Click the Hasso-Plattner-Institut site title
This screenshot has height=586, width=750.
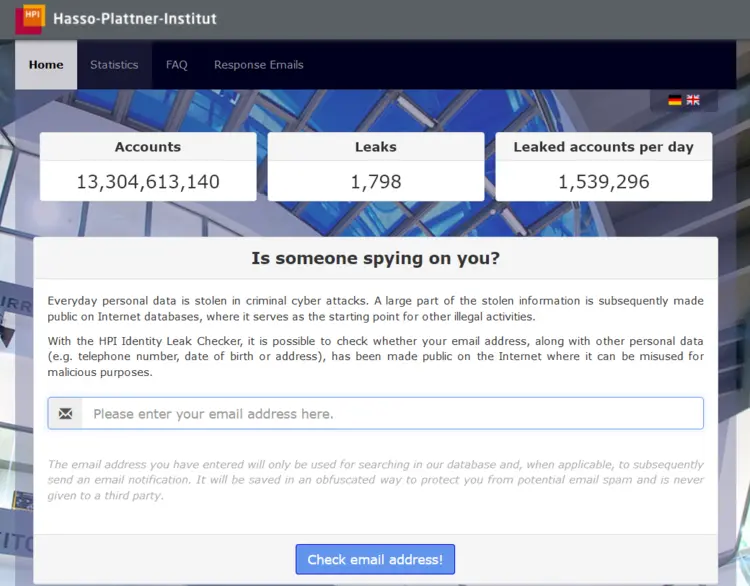[x=134, y=18]
